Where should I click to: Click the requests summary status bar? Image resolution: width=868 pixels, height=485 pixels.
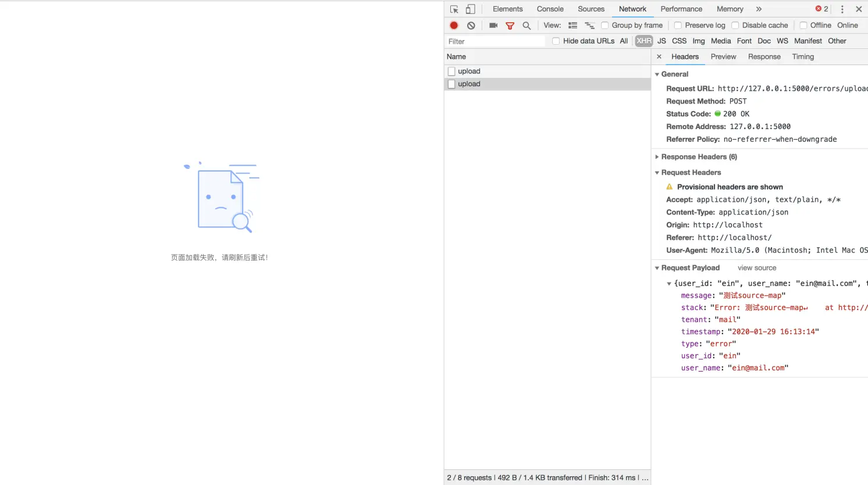tap(547, 478)
